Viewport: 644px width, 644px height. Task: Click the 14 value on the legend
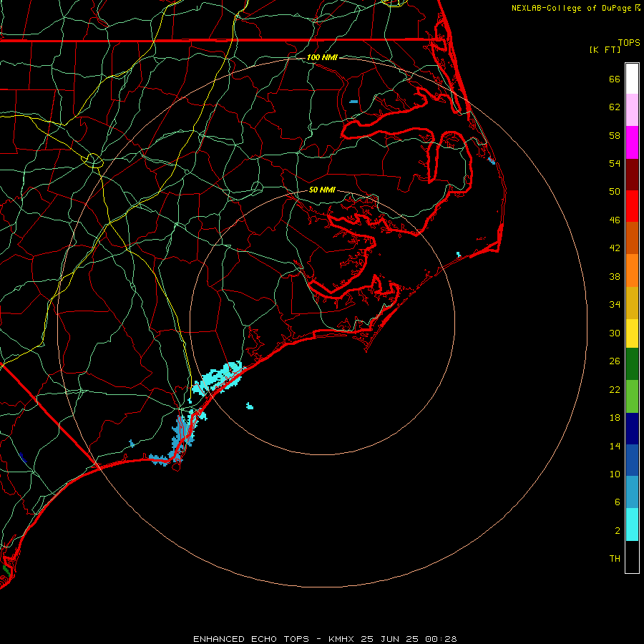coord(615,446)
